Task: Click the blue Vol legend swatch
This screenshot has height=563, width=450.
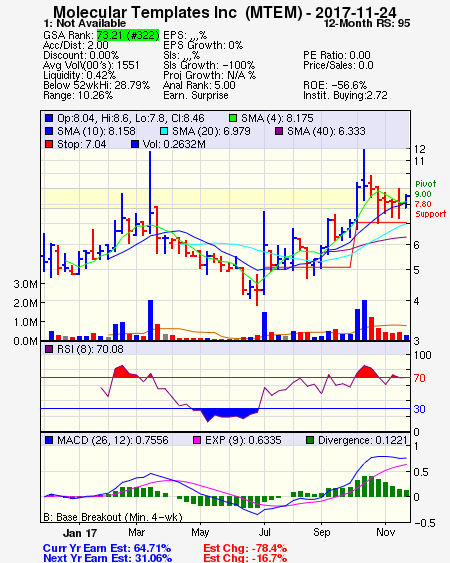Action: pos(135,144)
